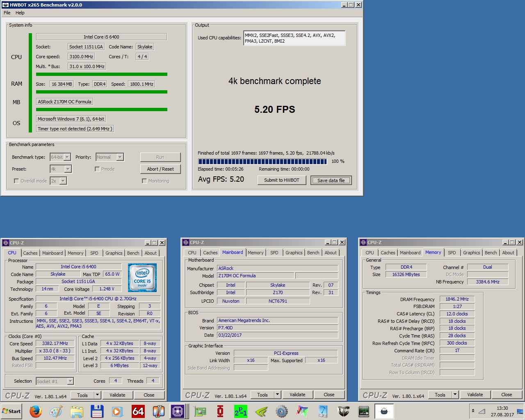
Task: Open Bench tab in Memory CPU-Z window
Action: tap(491, 253)
